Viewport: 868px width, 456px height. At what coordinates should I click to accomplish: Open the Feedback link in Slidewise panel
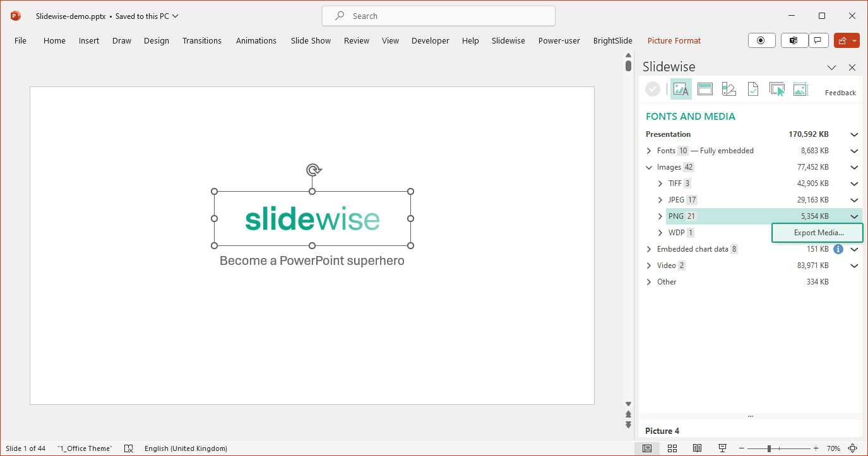click(x=840, y=92)
